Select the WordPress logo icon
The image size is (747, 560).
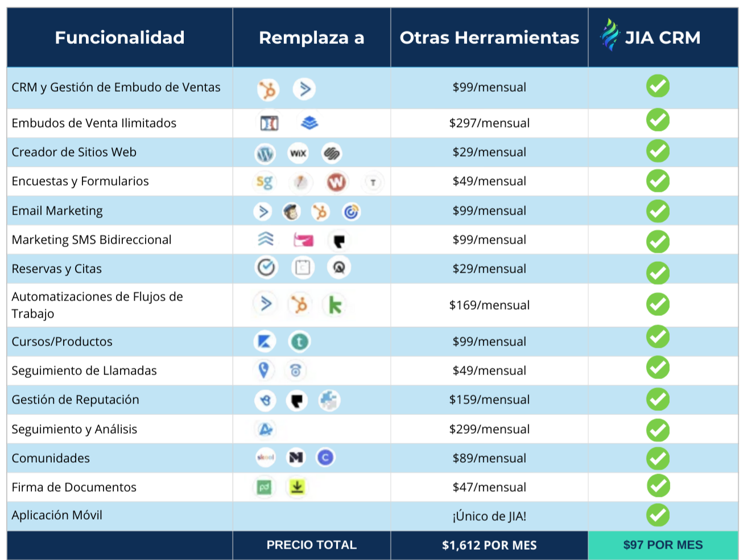265,153
